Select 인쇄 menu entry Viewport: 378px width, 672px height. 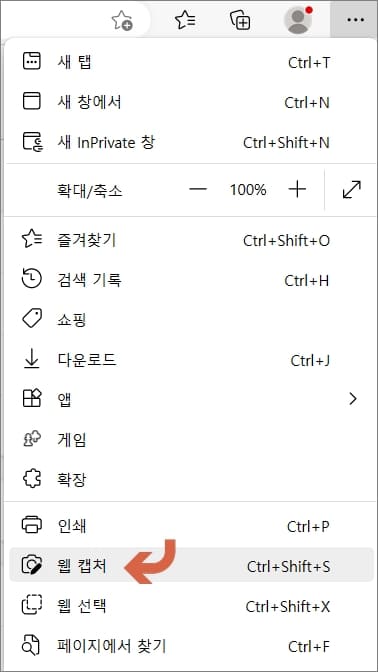click(x=189, y=525)
